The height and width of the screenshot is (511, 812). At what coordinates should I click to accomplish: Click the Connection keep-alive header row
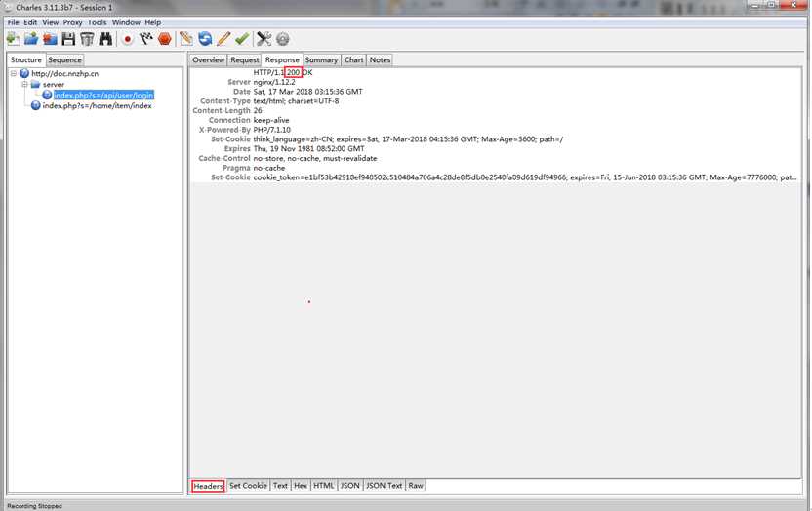pyautogui.click(x=495, y=120)
